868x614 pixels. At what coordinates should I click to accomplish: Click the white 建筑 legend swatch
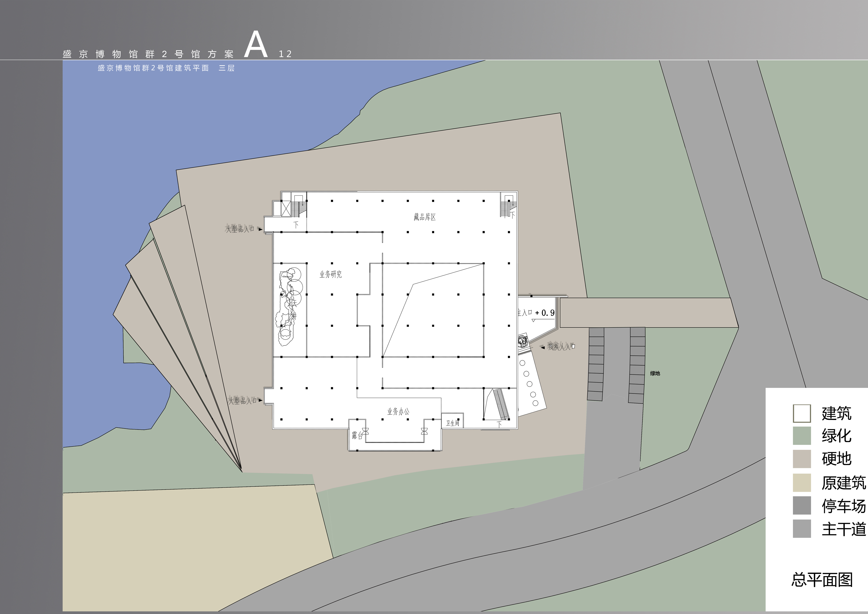[x=802, y=413]
